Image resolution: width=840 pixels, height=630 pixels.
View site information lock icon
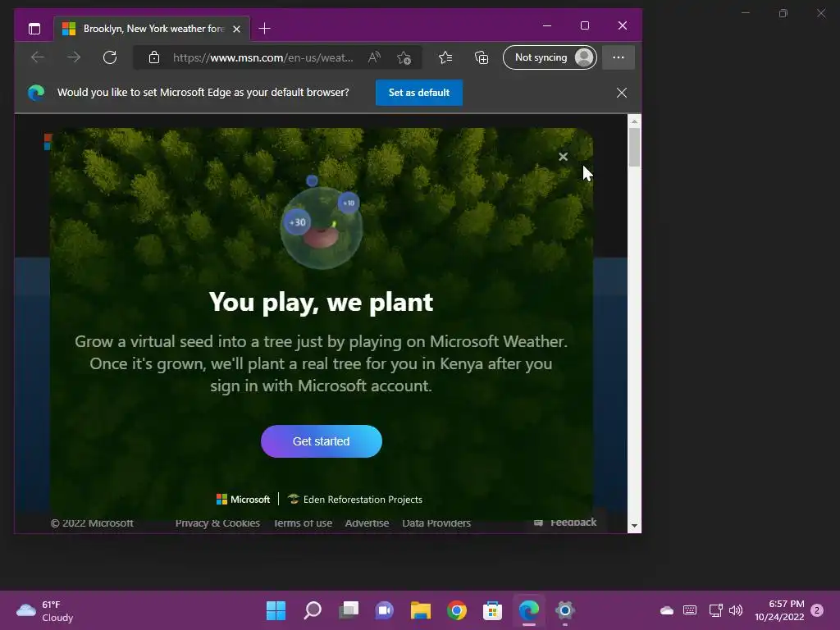click(154, 57)
